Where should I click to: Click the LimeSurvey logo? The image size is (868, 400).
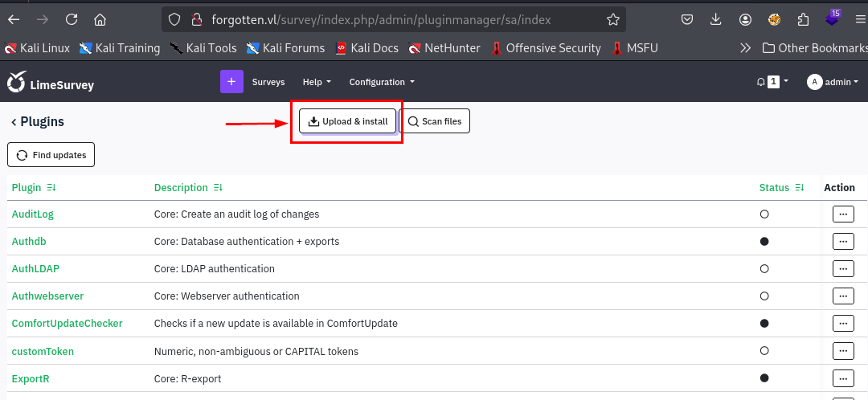50,83
